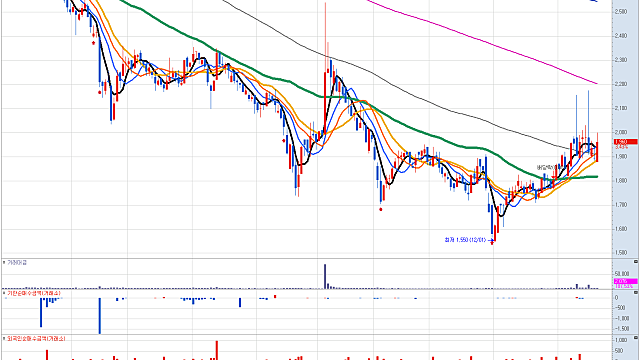This screenshot has width=640, height=360.
Task: Click the red arrow marker at the lowest candle
Action: point(492,242)
